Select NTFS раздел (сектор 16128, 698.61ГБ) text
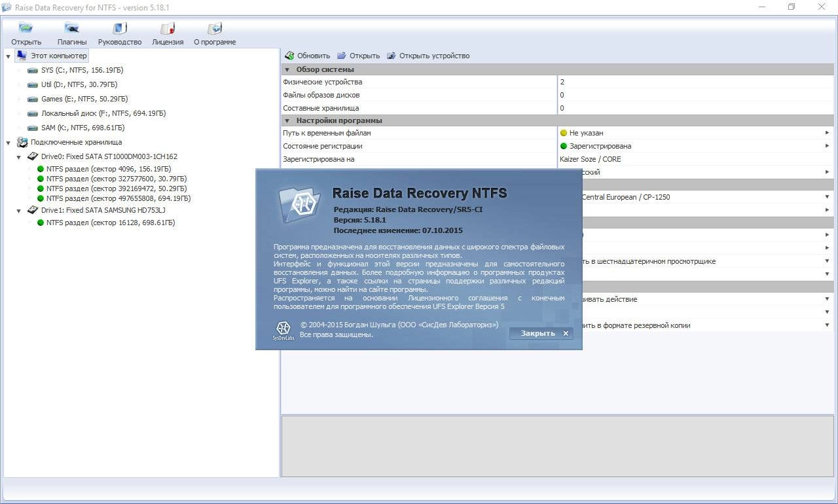 [x=111, y=223]
